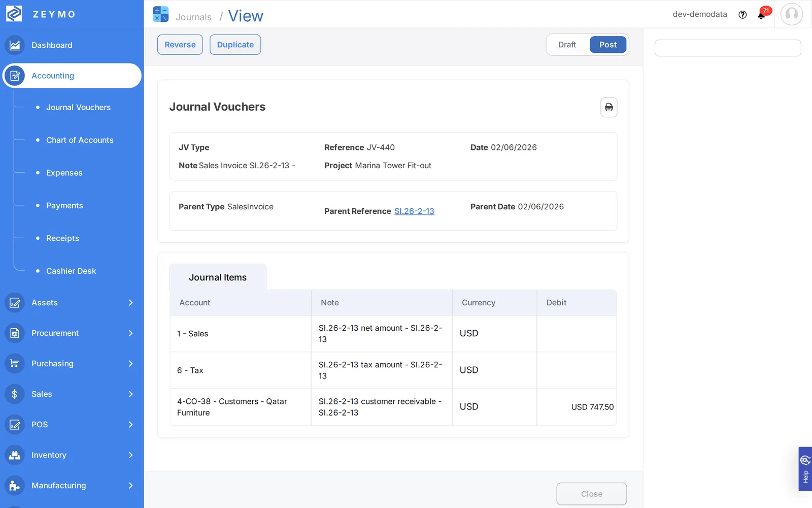Open the user profile avatar
The image size is (812, 508).
tap(791, 14)
